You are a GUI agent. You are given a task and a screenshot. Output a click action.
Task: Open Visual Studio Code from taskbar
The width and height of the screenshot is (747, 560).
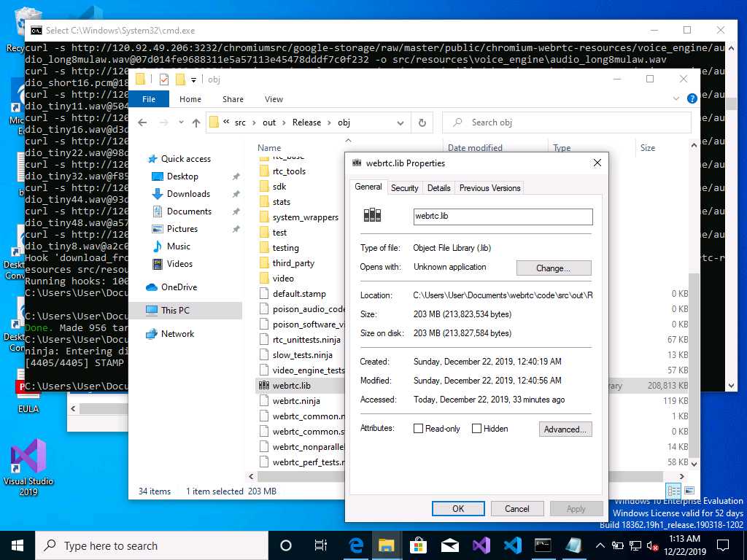[x=512, y=545]
